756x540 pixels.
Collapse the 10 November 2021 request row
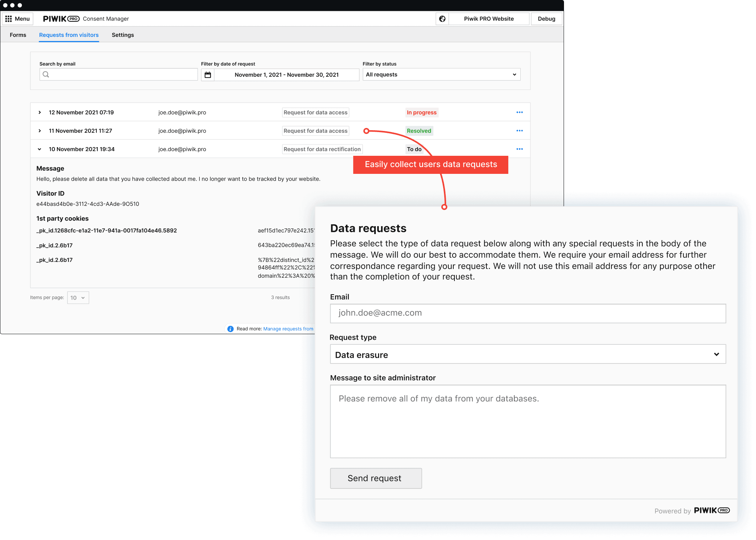coord(40,149)
